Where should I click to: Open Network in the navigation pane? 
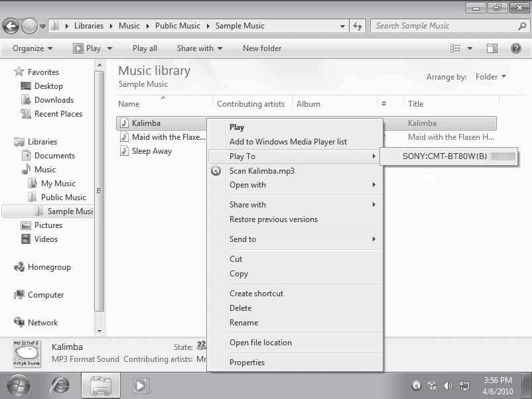click(36, 322)
